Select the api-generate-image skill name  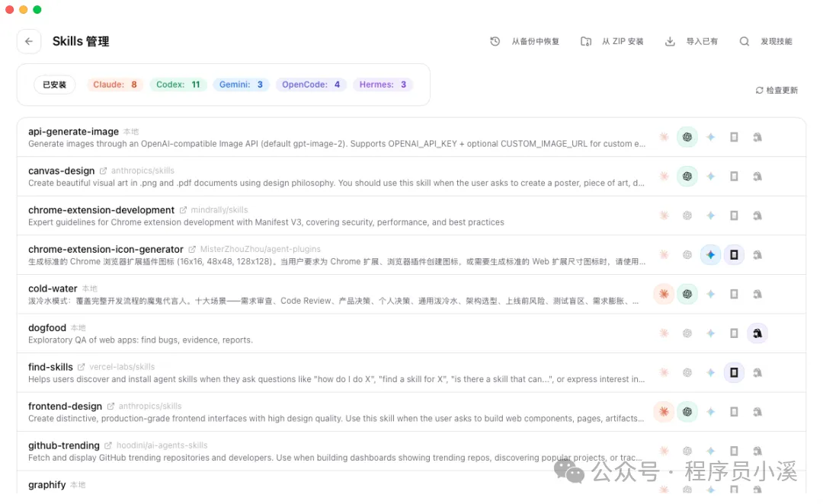pyautogui.click(x=73, y=132)
